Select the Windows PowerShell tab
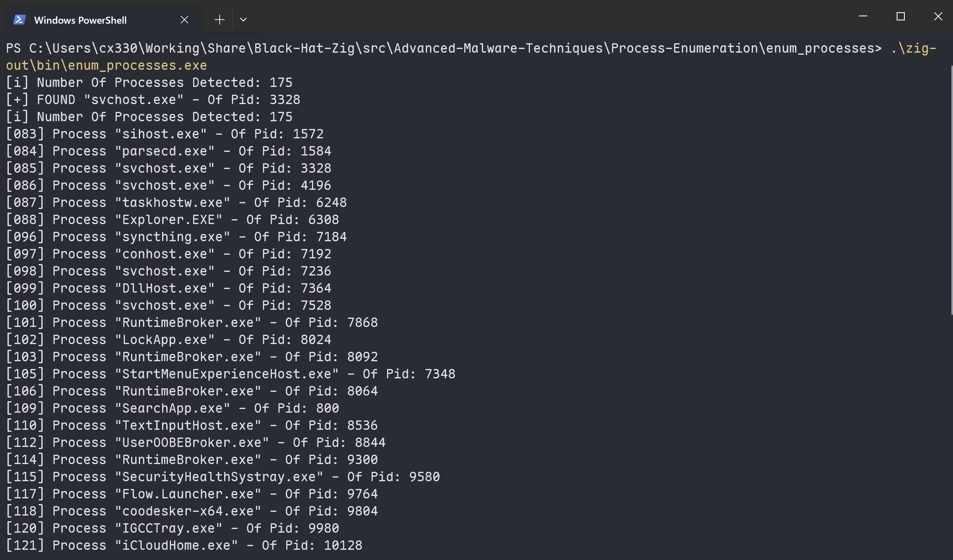The image size is (953, 560). coord(80,20)
